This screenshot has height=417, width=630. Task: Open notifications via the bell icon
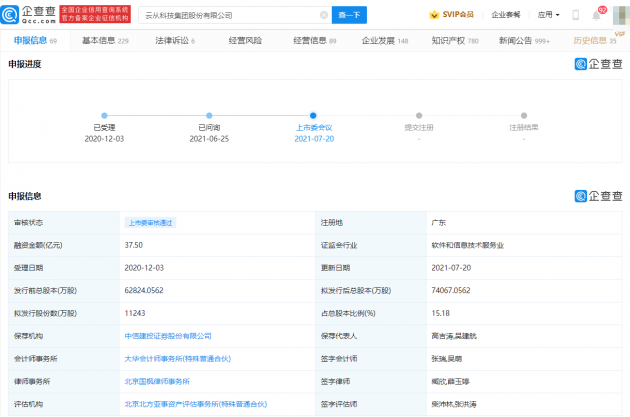point(599,15)
